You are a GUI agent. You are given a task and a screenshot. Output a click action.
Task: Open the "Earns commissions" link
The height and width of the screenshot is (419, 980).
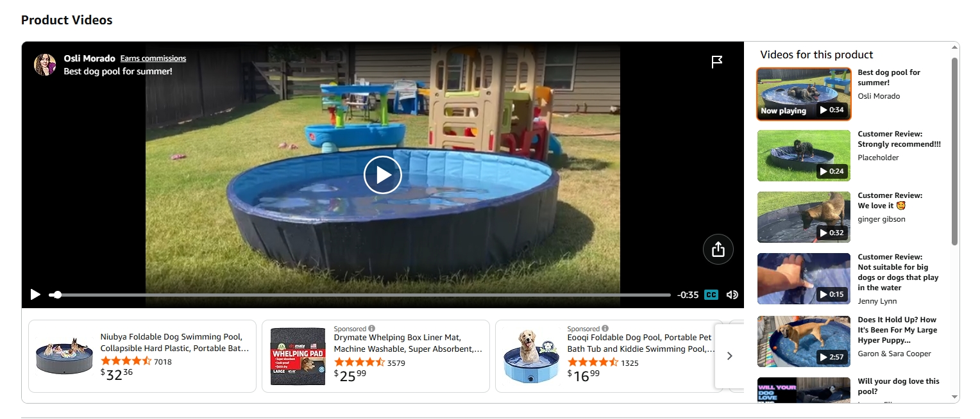(153, 58)
